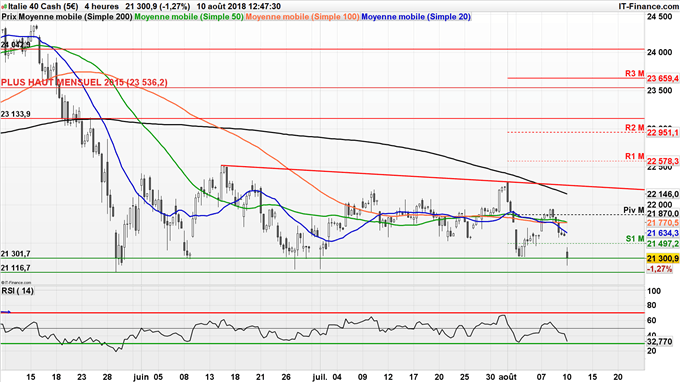Click the '26' date axis label
Image resolution: width=680 pixels, height=382 pixels.
pos(286,377)
